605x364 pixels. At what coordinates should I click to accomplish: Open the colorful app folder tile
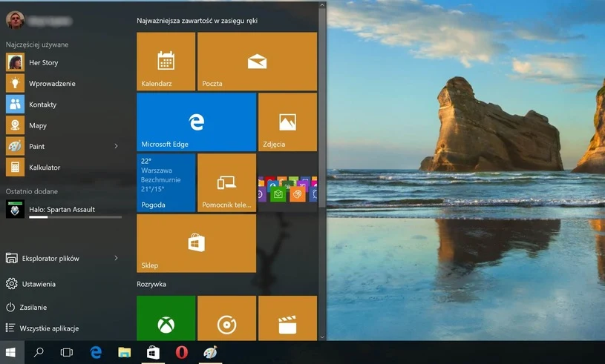click(x=288, y=182)
